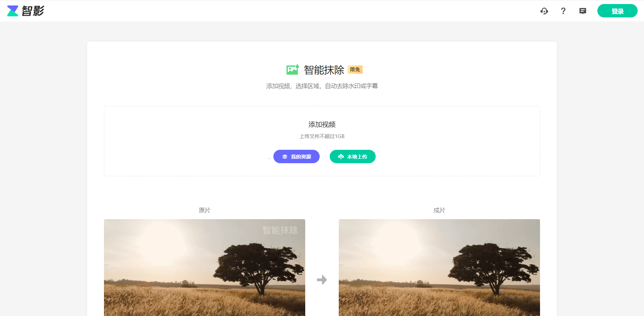Click the 原片 label
Image resolution: width=644 pixels, height=316 pixels.
pos(204,210)
